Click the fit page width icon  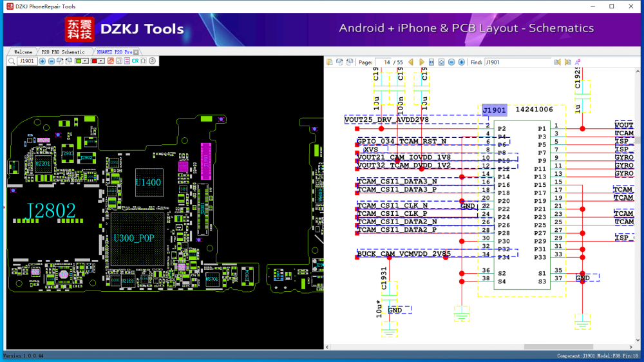point(431,62)
